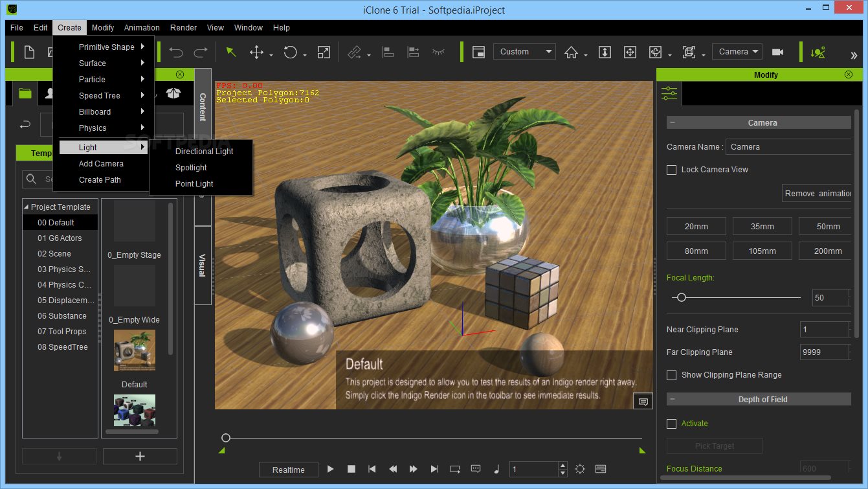Image resolution: width=868 pixels, height=489 pixels.
Task: Collapse the Camera section header
Action: pyautogui.click(x=672, y=123)
